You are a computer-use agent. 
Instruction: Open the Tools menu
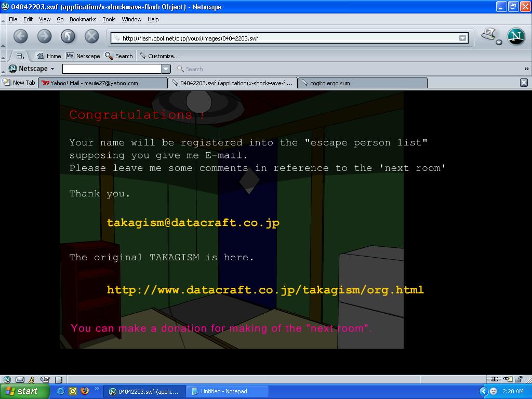pos(109,19)
